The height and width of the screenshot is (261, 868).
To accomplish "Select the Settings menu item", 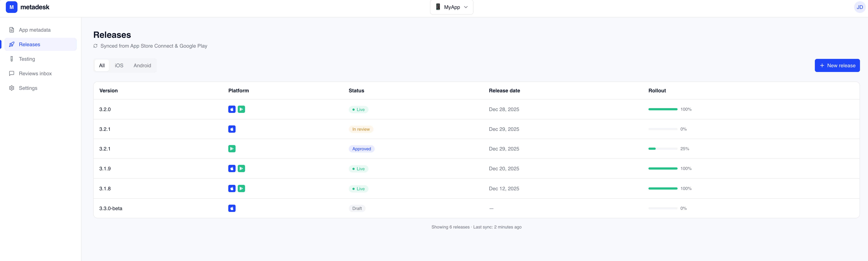I will pyautogui.click(x=28, y=88).
